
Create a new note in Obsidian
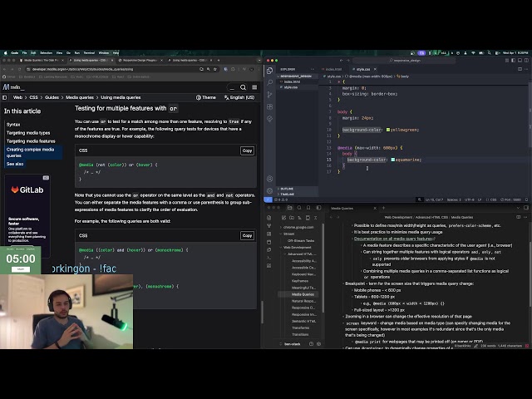tap(283, 218)
